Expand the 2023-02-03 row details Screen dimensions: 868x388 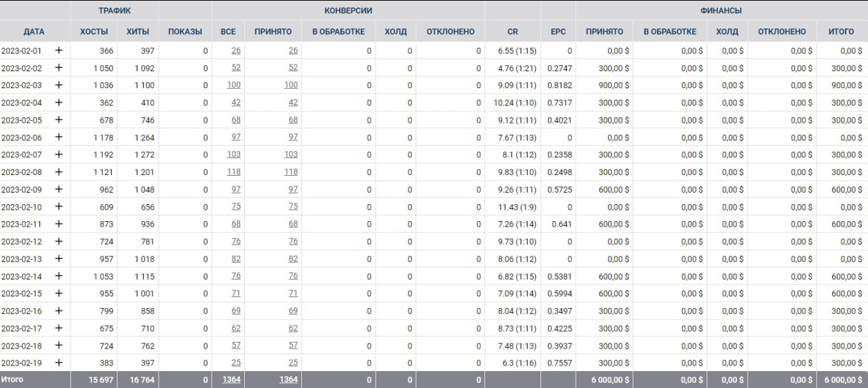59,85
